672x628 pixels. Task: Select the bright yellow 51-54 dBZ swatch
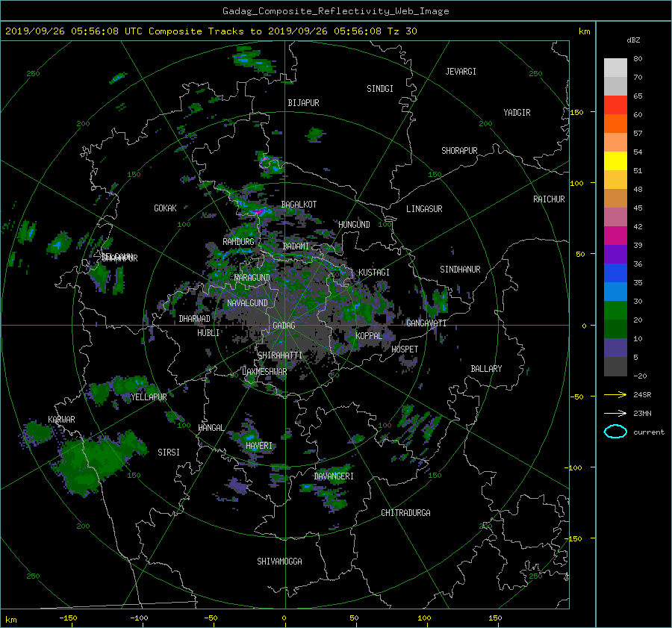(615, 161)
